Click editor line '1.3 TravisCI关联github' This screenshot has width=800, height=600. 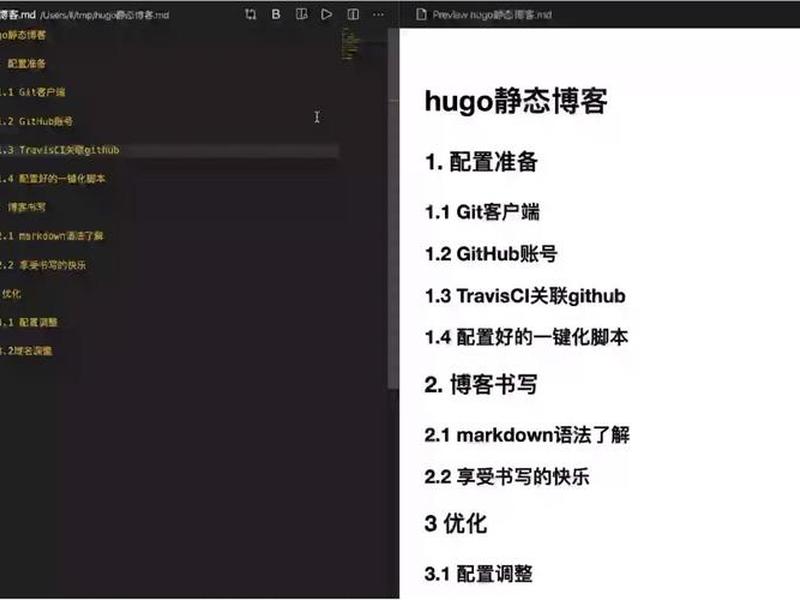(x=60, y=150)
